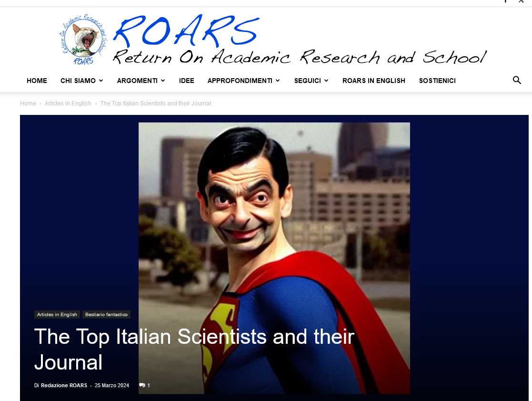Open the search magnifier icon
The height and width of the screenshot is (401, 532).
tap(517, 80)
